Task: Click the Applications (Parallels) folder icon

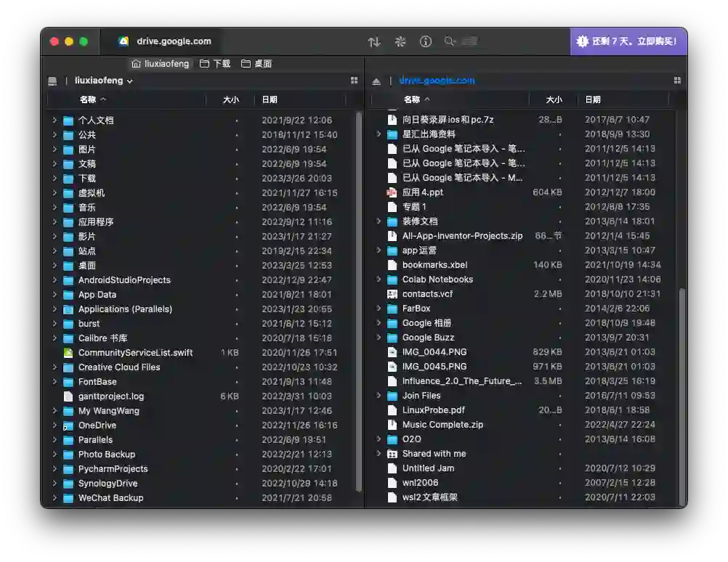Action: coord(68,309)
